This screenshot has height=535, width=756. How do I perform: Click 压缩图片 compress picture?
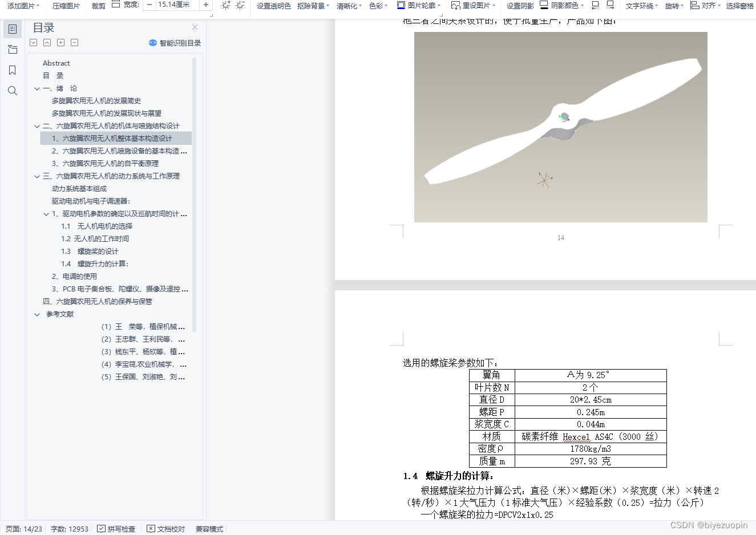pyautogui.click(x=66, y=6)
